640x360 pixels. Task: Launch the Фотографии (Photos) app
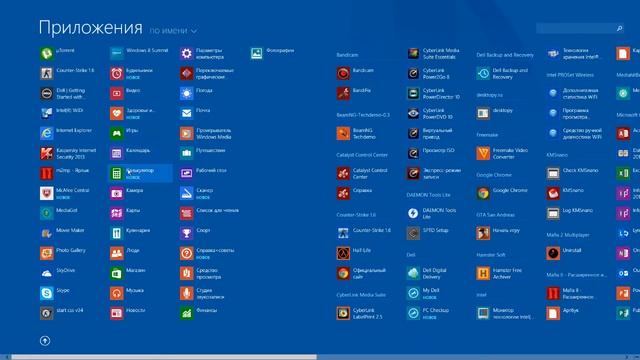point(273,53)
